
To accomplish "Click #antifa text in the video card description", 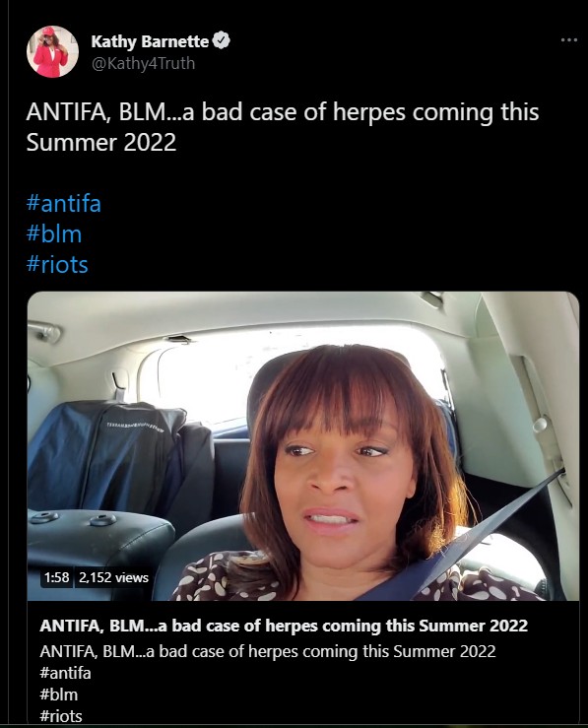I will click(x=65, y=673).
